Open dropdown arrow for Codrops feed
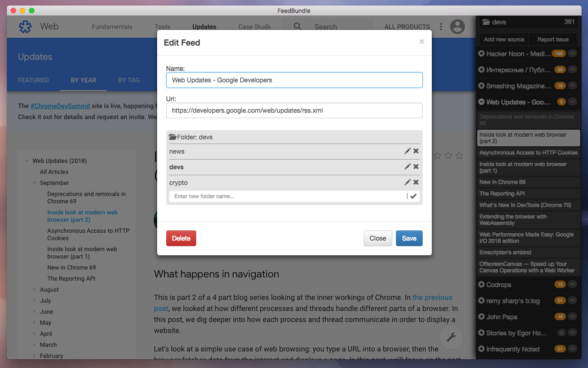 point(572,285)
